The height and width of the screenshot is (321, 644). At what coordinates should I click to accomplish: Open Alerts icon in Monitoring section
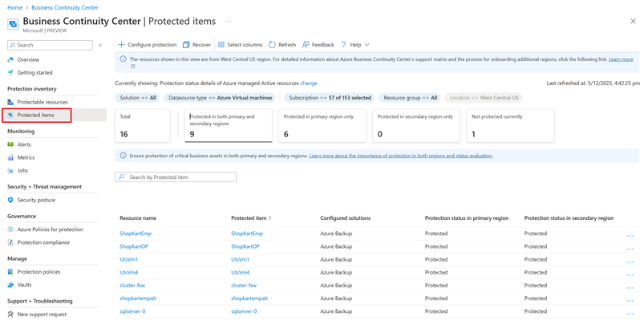10,144
